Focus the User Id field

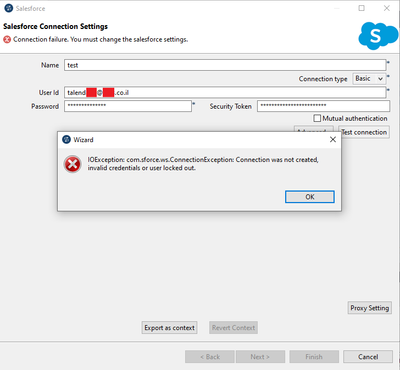point(225,92)
